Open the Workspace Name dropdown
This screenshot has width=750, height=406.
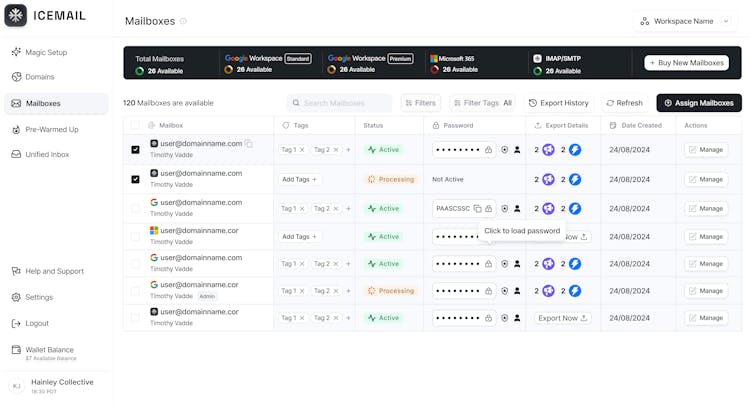tap(688, 21)
